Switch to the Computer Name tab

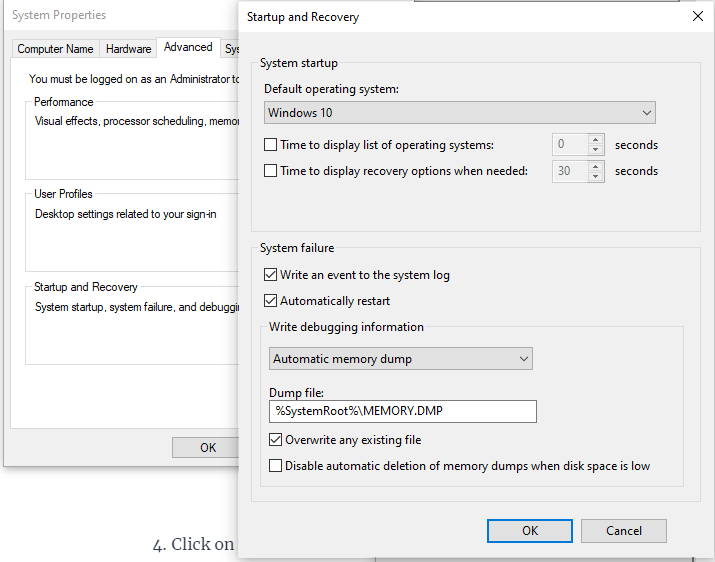tap(56, 49)
